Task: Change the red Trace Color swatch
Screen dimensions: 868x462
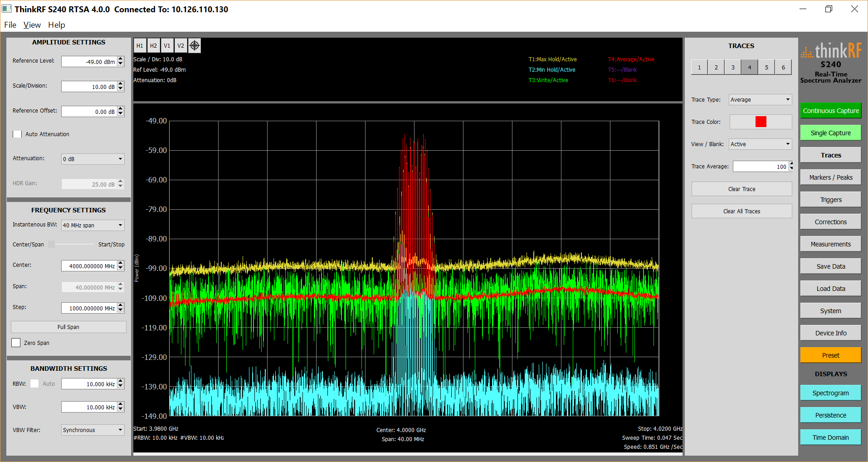Action: coord(760,121)
